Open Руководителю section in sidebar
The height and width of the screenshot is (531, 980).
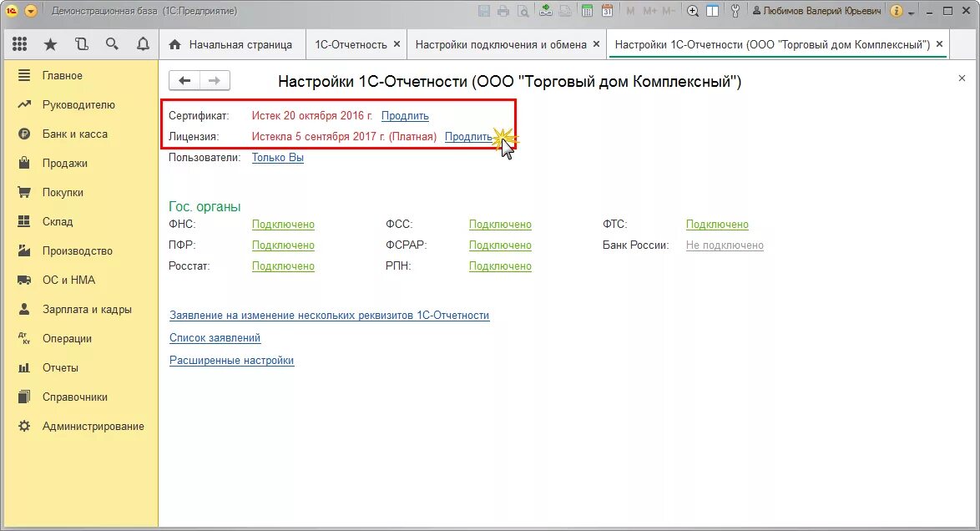point(80,104)
